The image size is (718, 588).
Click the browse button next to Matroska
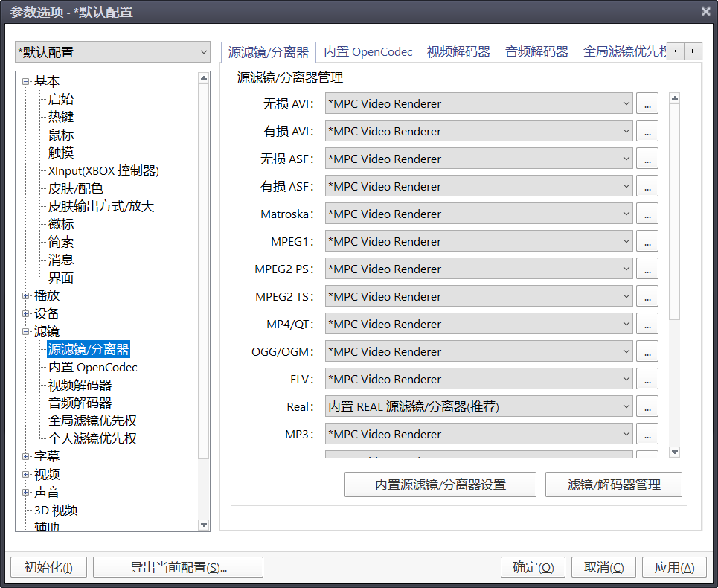647,214
